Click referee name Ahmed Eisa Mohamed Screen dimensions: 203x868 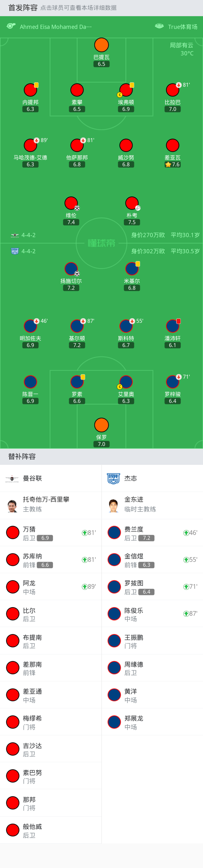(55, 27)
